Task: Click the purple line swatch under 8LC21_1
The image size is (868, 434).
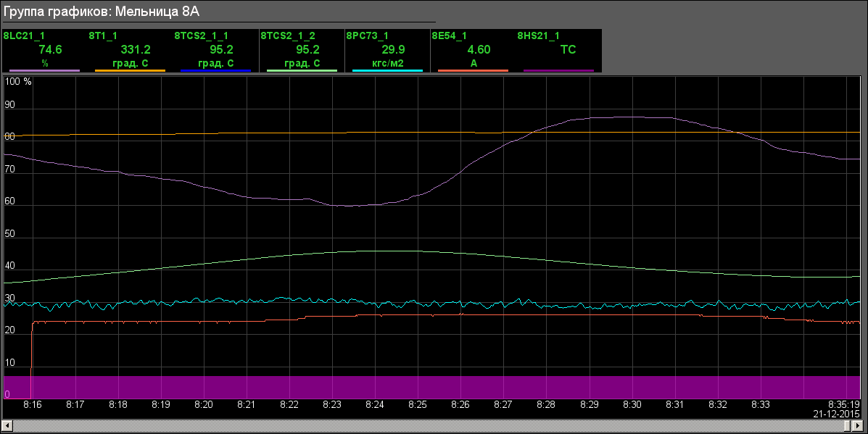Action: click(x=44, y=70)
